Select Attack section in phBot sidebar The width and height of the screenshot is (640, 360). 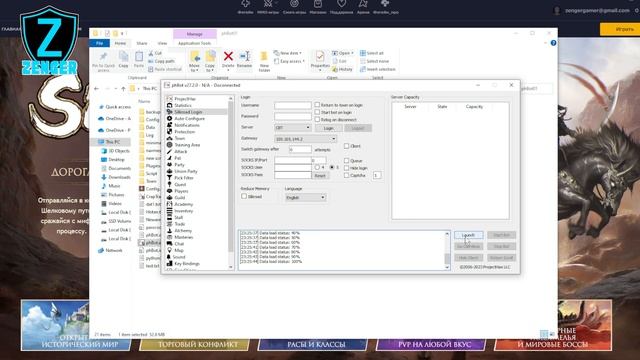coord(180,151)
